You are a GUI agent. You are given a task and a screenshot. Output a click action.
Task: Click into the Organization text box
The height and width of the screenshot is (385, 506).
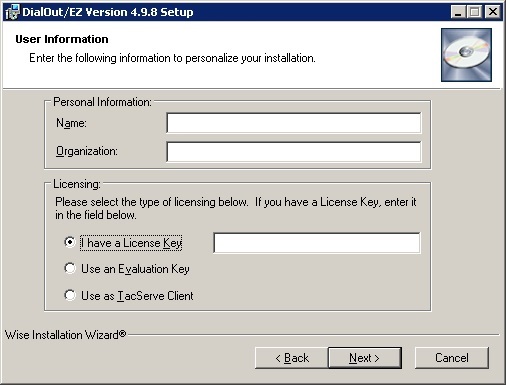[294, 152]
